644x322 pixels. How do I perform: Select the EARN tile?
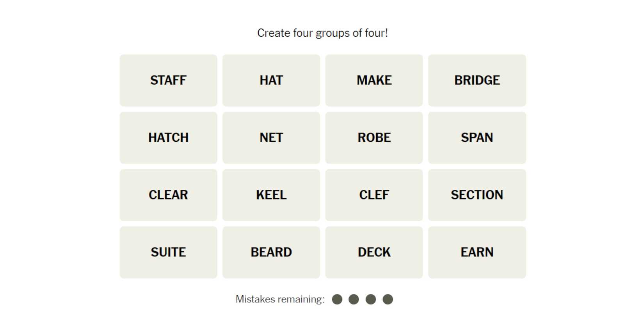tap(477, 253)
